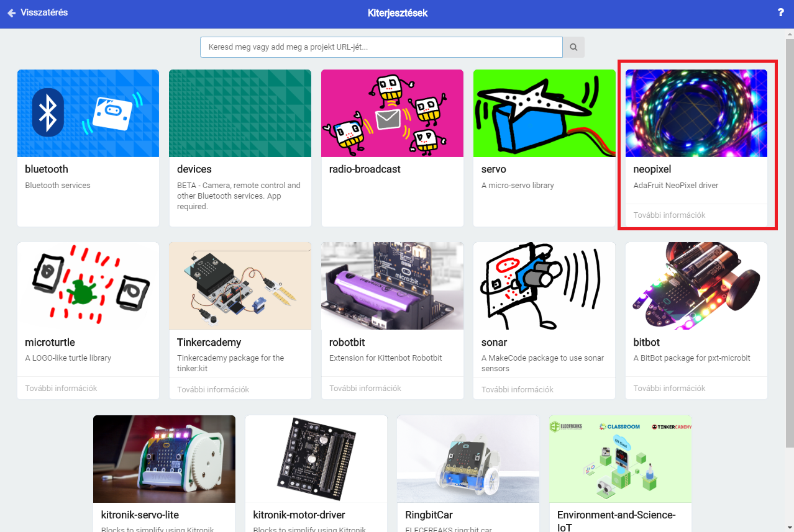Click the robotbit battery board image
The width and height of the screenshot is (794, 532).
coord(391,286)
